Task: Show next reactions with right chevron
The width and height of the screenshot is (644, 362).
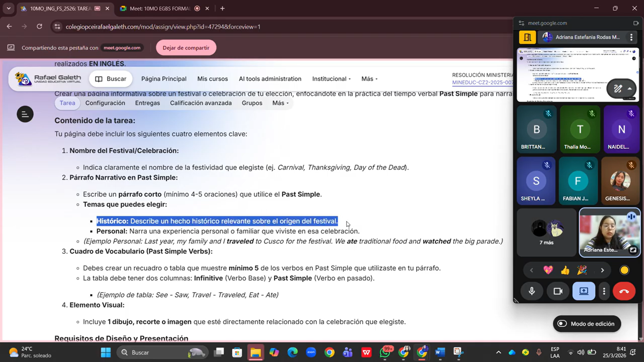Action: [602, 270]
